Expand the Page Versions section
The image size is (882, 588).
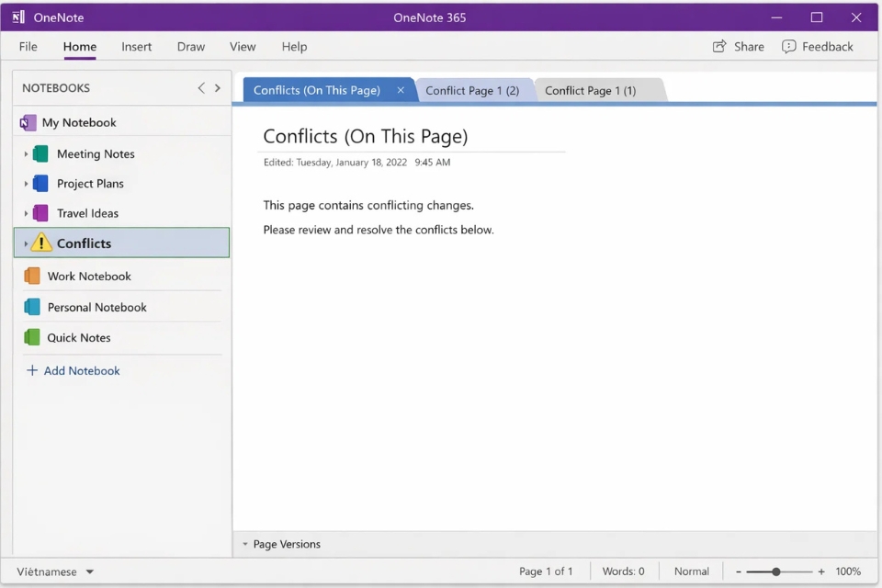pos(243,544)
